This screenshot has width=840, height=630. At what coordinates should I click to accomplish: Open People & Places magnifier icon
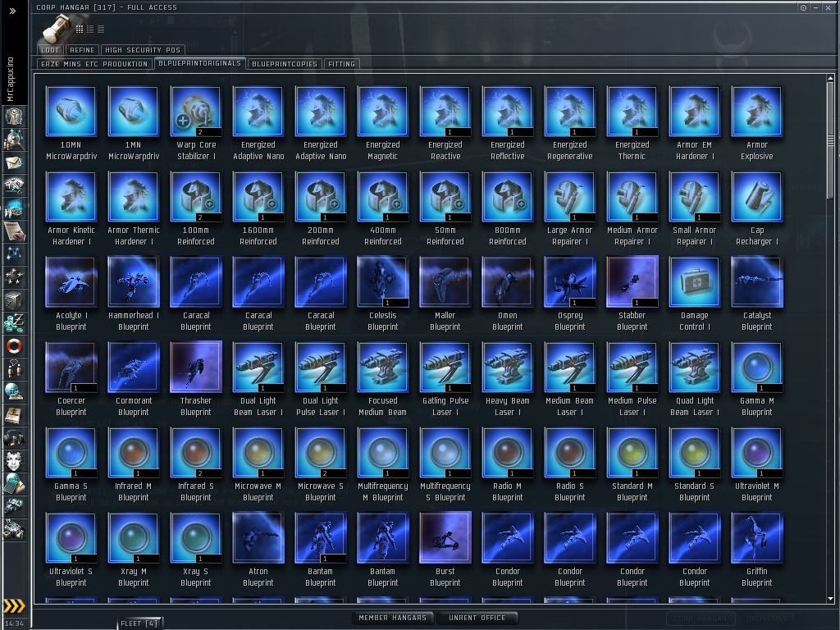[x=13, y=139]
